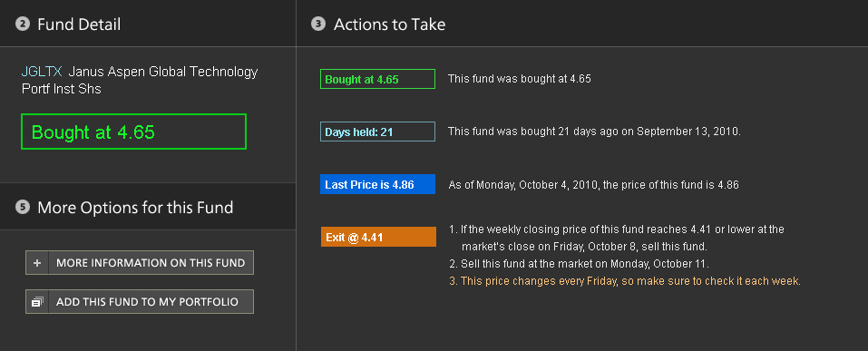
Task: Click the sell instruction for Monday, October 11
Action: point(579,264)
